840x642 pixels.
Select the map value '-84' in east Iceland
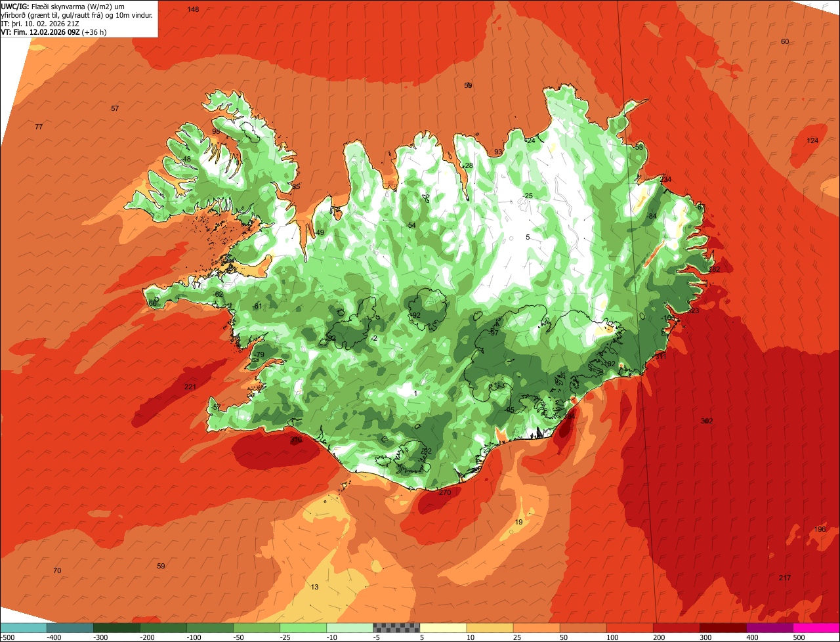click(x=652, y=217)
